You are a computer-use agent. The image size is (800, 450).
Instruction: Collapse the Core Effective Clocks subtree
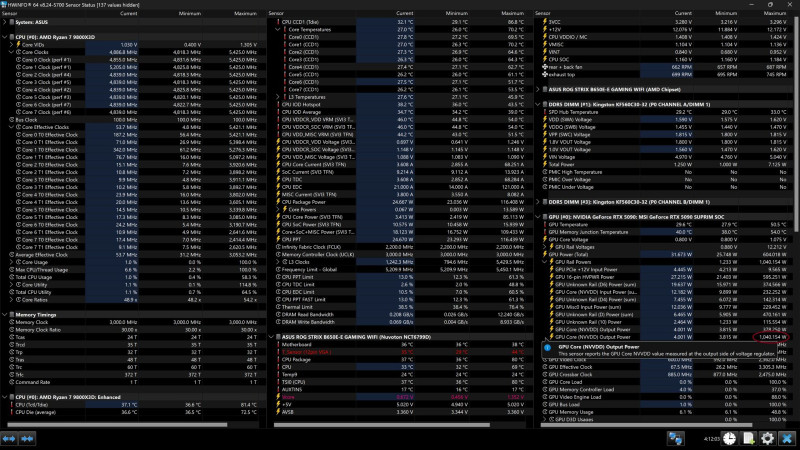click(11, 127)
